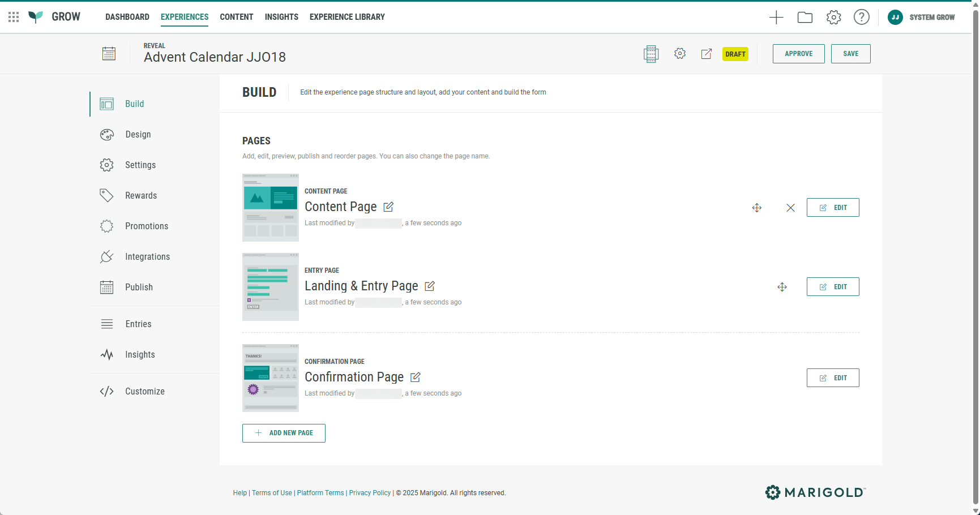Delete the Content Page with X icon
Viewport: 980px width, 515px height.
[x=790, y=208]
